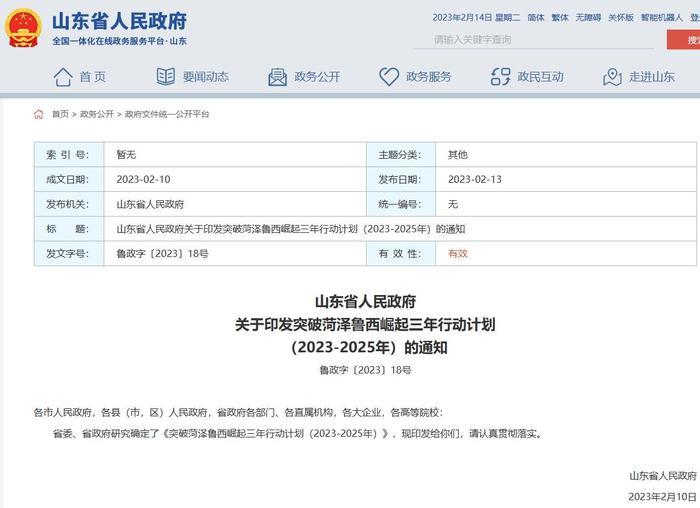
Task: Click 首页 in the breadcrumb trail
Action: point(61,114)
